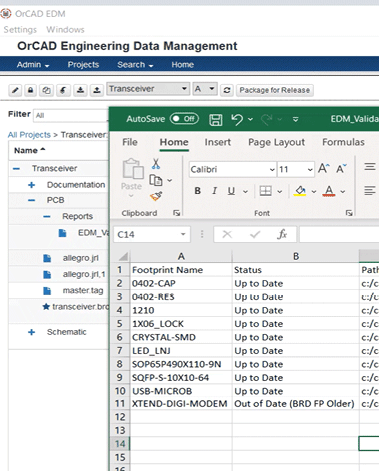Open the Transceiver project dropdown
Screen dimensions: 379x471
point(148,89)
